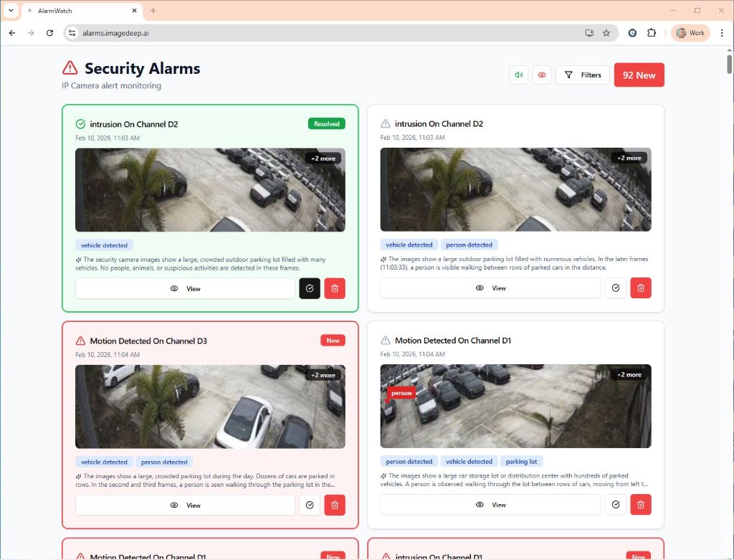
Task: Click +2 more on Motion Detected D1 image
Action: pyautogui.click(x=629, y=374)
